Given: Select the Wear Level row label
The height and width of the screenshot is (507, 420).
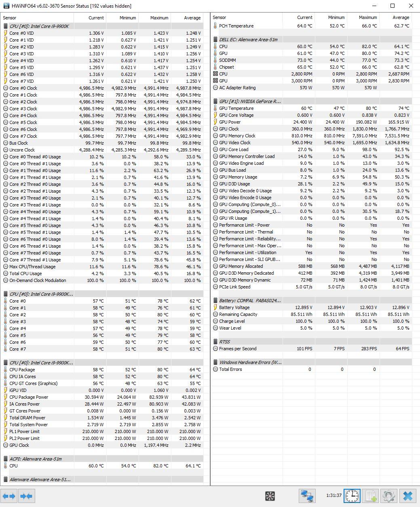Looking at the screenshot, I should tap(230, 328).
